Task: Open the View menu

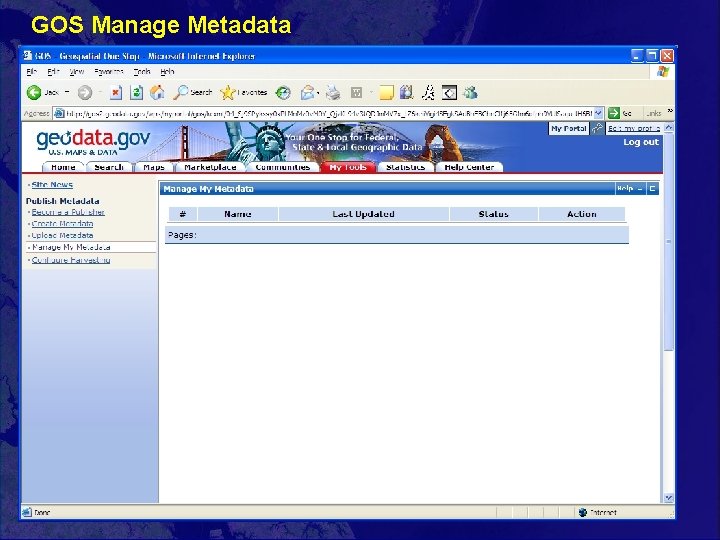Action: coord(76,72)
